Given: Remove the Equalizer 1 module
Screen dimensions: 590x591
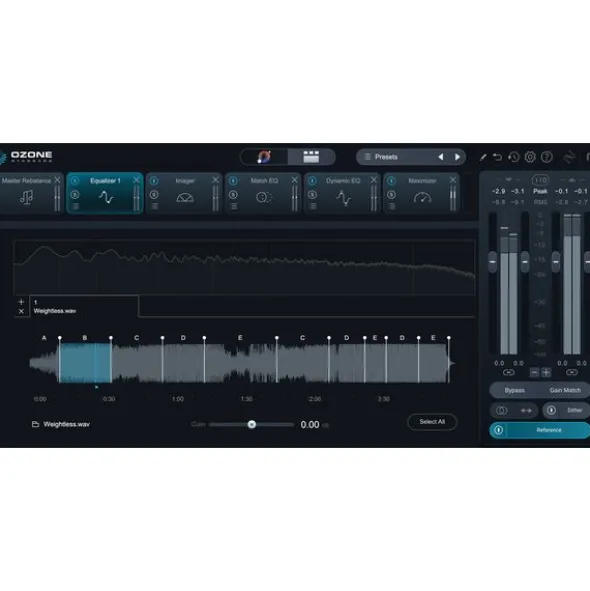Looking at the screenshot, I should click(136, 180).
